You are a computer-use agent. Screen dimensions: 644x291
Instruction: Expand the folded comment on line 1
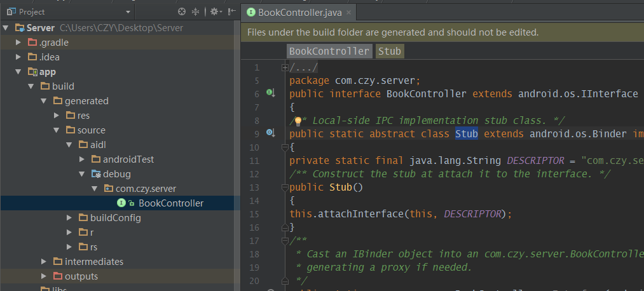pyautogui.click(x=285, y=67)
